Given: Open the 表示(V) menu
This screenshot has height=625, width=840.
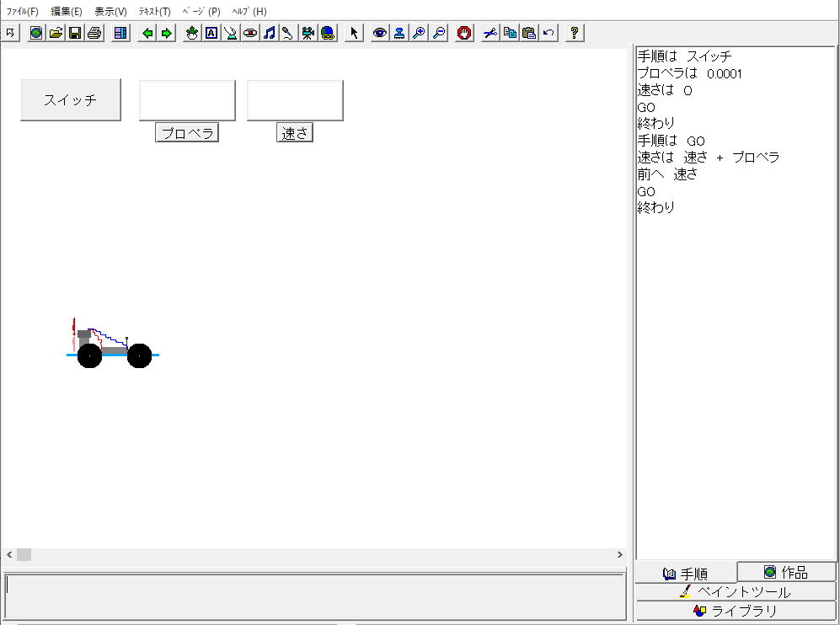Looking at the screenshot, I should pos(110,12).
